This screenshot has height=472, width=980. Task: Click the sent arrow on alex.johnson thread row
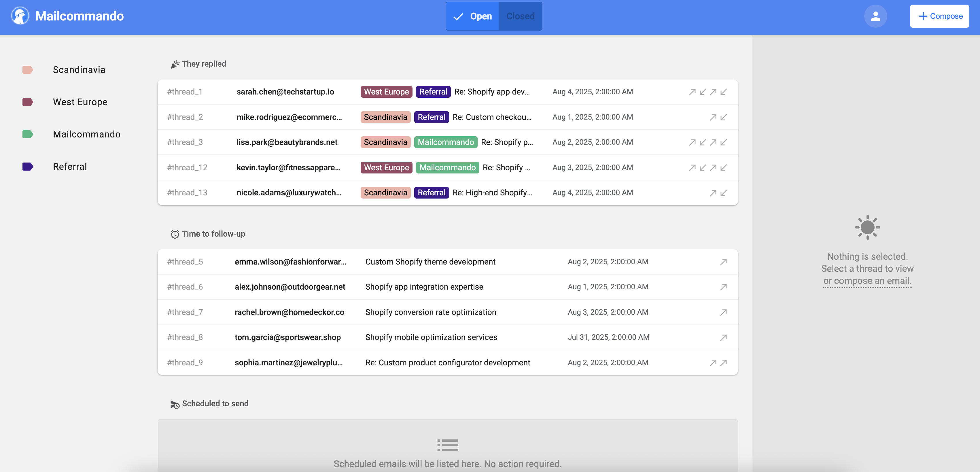coord(723,287)
